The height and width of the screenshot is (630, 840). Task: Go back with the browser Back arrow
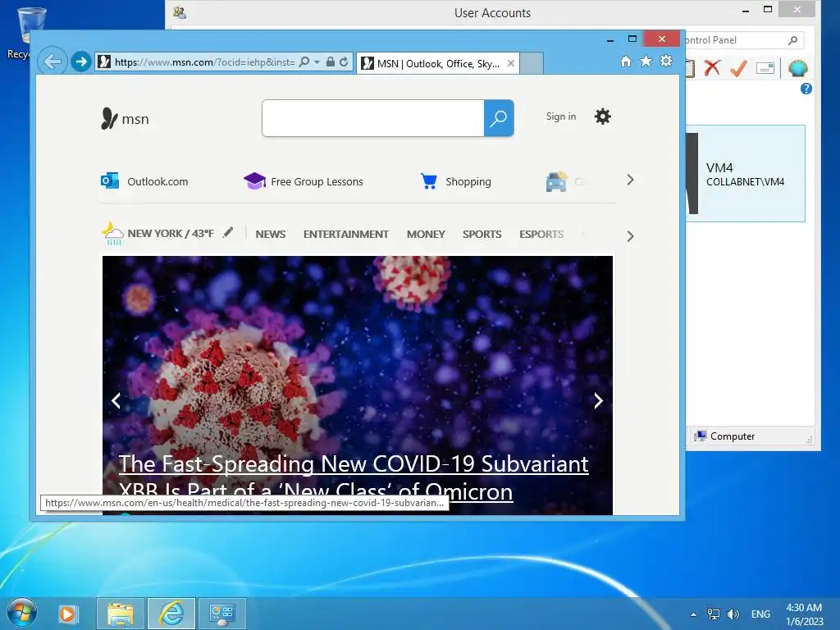pyautogui.click(x=52, y=62)
